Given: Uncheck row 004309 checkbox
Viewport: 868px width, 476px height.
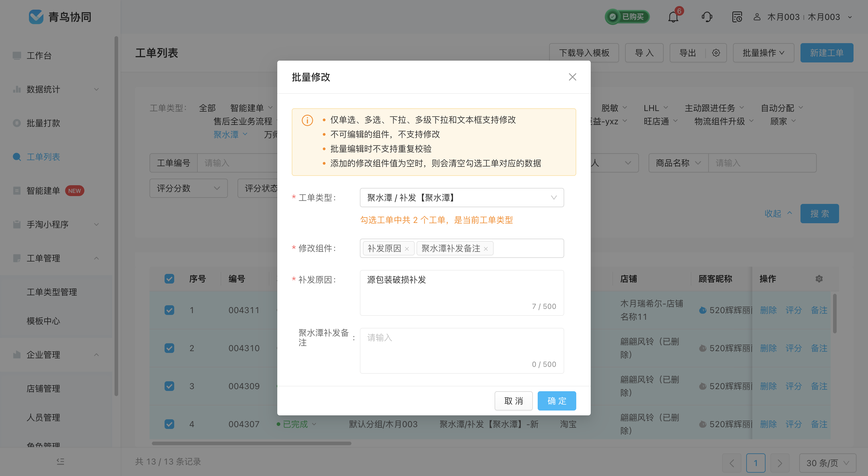Looking at the screenshot, I should click(x=169, y=386).
